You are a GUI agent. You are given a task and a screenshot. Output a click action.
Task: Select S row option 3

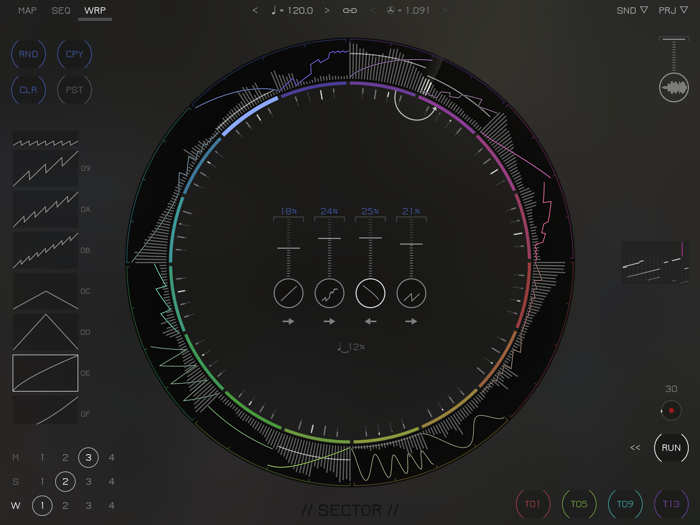click(88, 482)
